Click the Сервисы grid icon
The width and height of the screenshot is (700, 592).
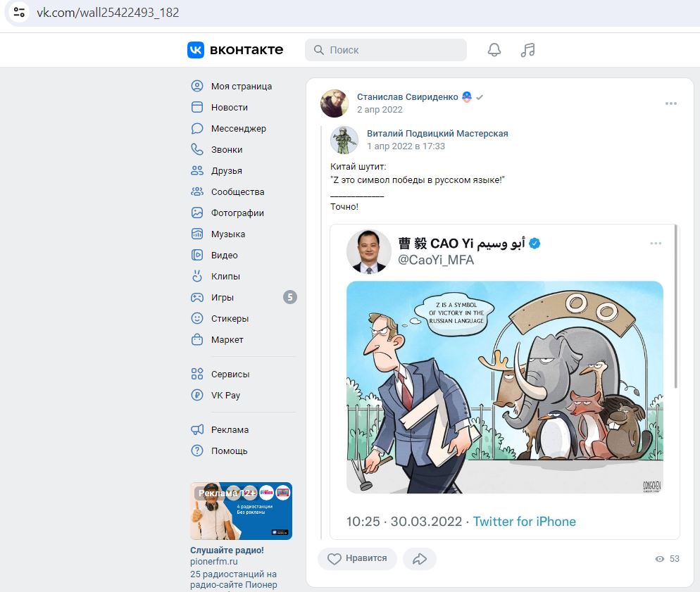(x=197, y=374)
